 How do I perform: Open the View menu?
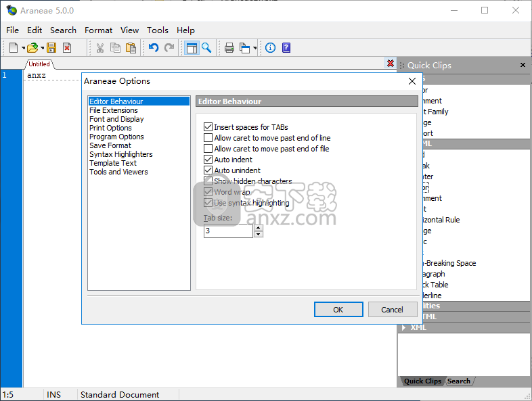coord(129,30)
